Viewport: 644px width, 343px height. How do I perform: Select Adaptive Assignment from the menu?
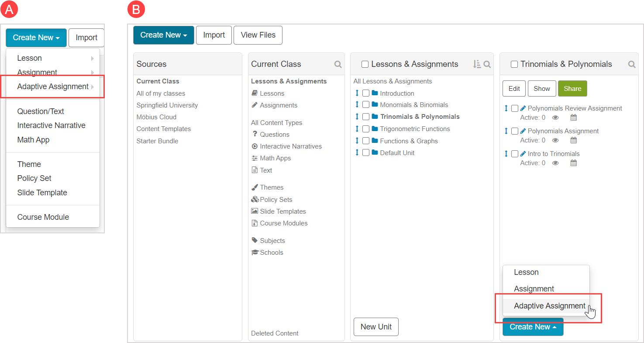[550, 305]
